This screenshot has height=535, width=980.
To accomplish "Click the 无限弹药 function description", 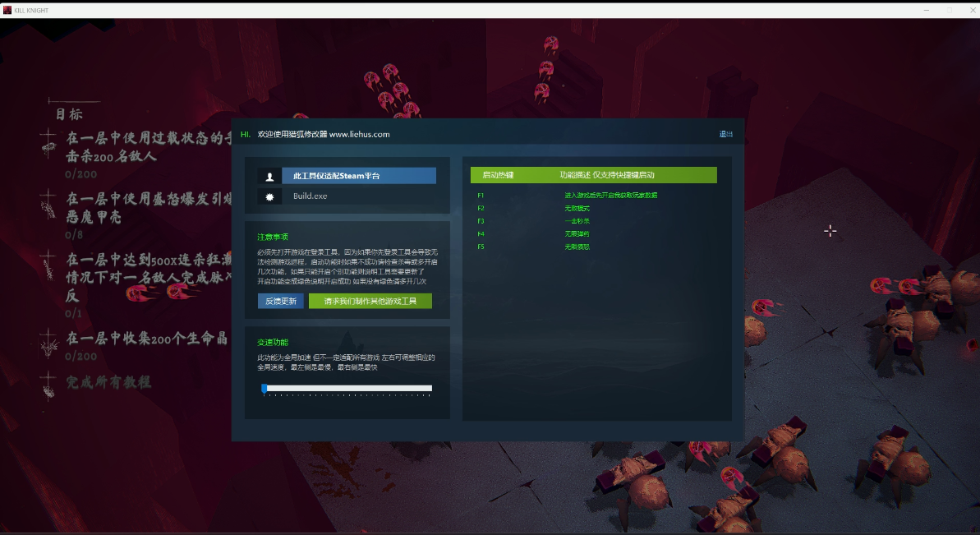I will click(x=577, y=233).
